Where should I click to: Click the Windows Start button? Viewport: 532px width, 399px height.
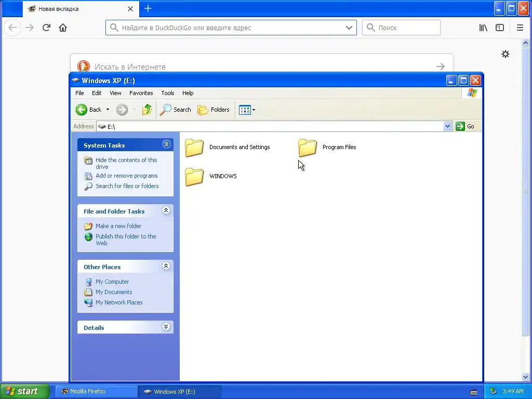[25, 391]
